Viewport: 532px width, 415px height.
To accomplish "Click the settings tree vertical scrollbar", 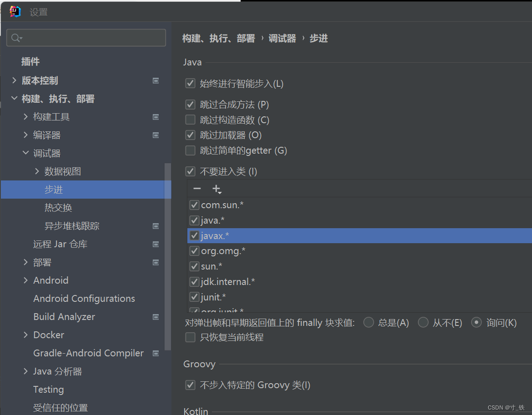I will tap(168, 257).
